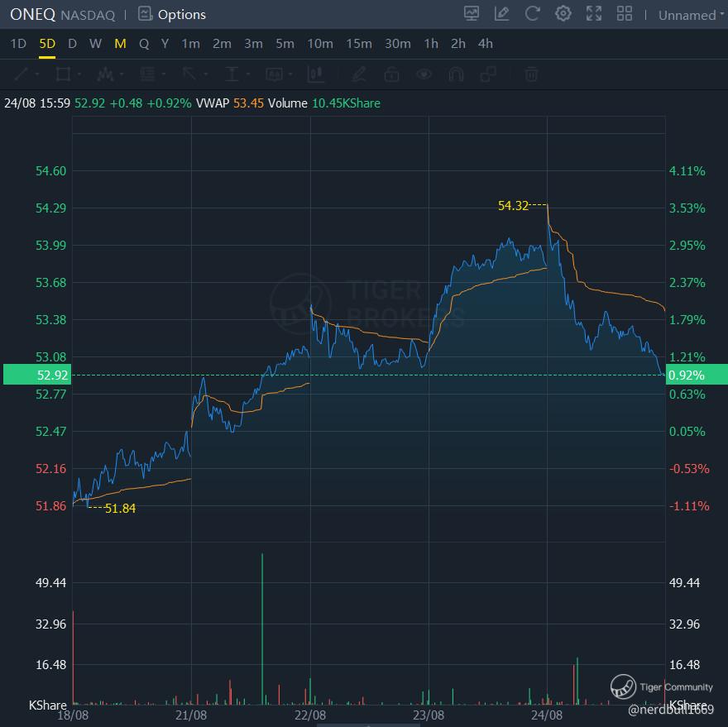Choose the 1m minute interval
This screenshot has width=728, height=727.
click(x=190, y=44)
